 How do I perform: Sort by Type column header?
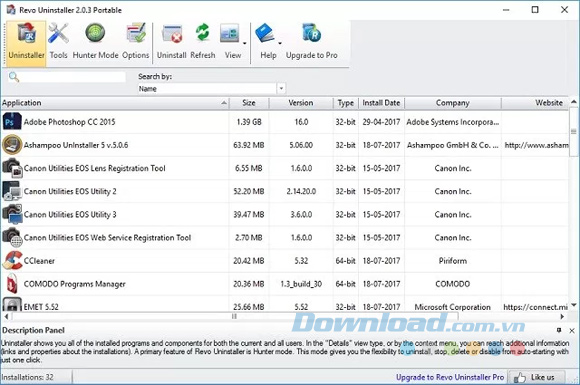345,103
